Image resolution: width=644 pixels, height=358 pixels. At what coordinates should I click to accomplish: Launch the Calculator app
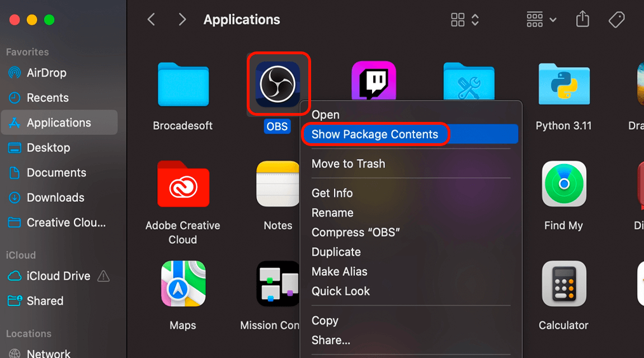tap(563, 284)
